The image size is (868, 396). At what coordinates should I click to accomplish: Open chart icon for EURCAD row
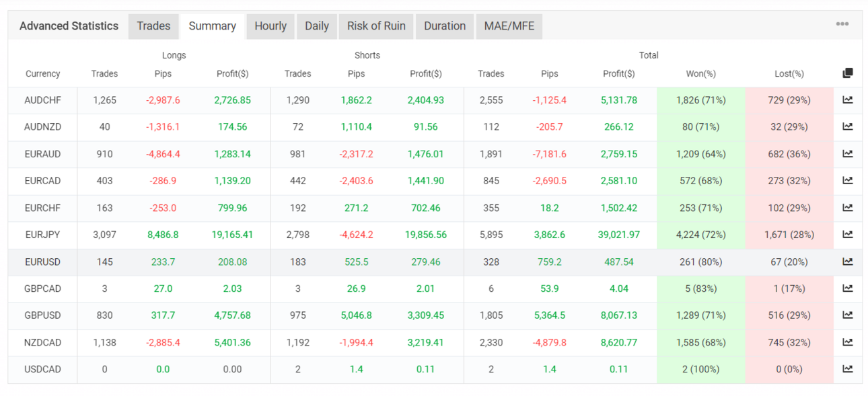point(847,181)
